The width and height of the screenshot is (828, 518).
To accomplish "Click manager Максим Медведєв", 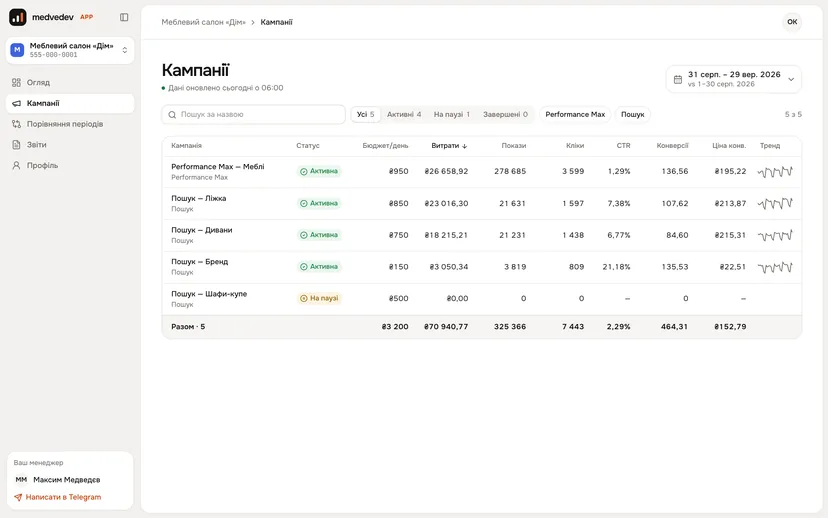I will (67, 480).
